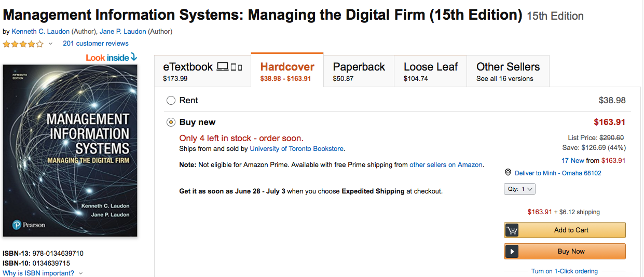This screenshot has height=277, width=644.
Task: Click the Pearson logo on the book cover
Action: pyautogui.click(x=29, y=225)
